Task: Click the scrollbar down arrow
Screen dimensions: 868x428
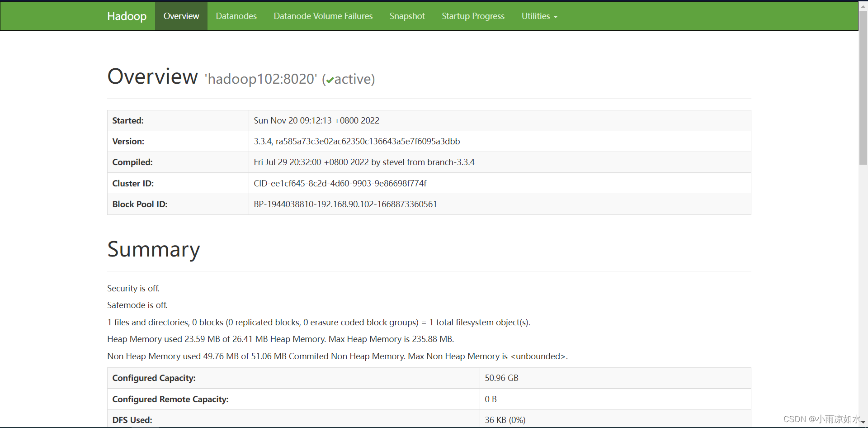Action: tap(863, 423)
